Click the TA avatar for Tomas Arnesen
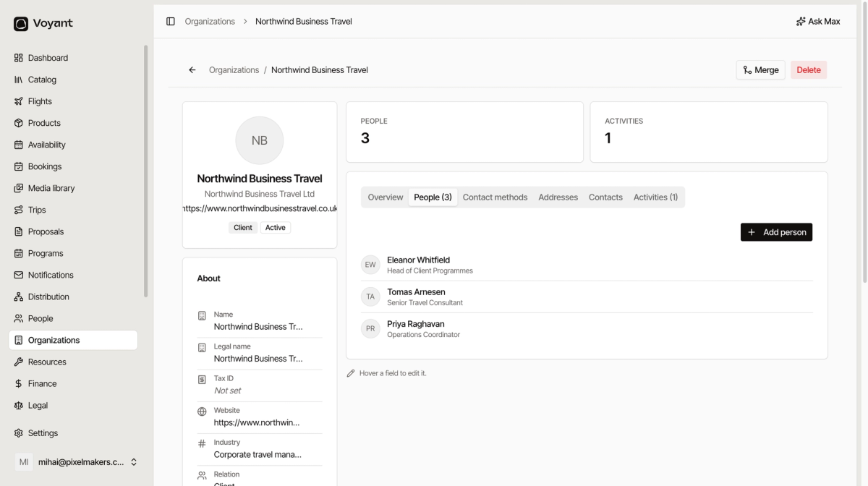Image resolution: width=868 pixels, height=486 pixels. 370,297
